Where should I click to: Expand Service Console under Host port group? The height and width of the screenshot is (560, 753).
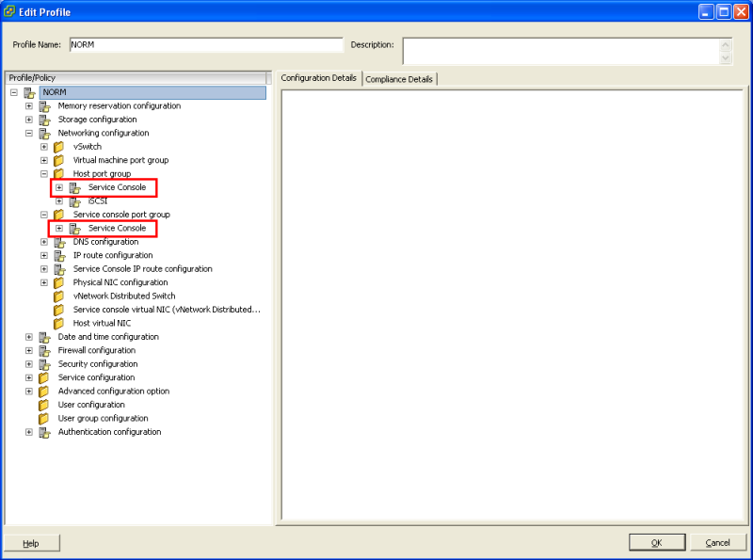tap(59, 187)
